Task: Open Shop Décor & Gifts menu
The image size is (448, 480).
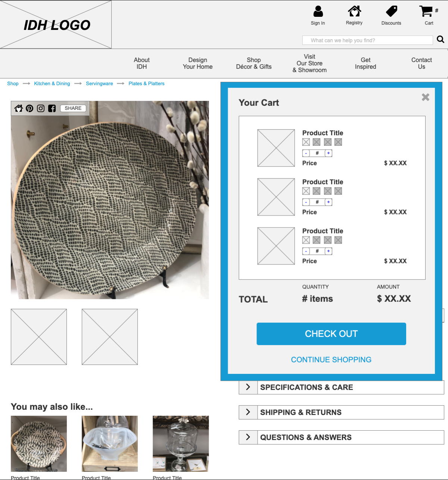Action: point(254,63)
